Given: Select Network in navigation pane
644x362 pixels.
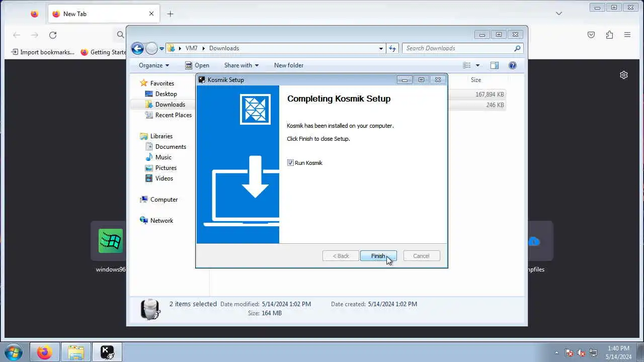Looking at the screenshot, I should pyautogui.click(x=162, y=221).
